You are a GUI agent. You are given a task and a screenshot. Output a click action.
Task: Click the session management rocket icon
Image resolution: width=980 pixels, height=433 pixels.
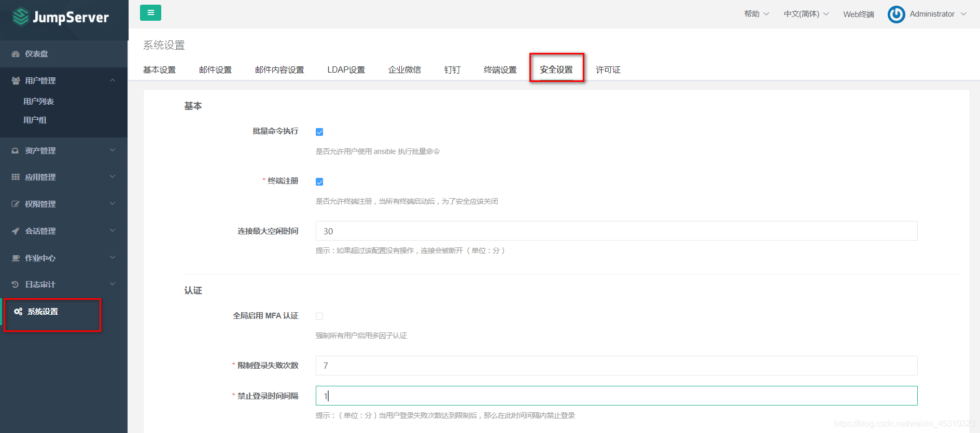(16, 231)
